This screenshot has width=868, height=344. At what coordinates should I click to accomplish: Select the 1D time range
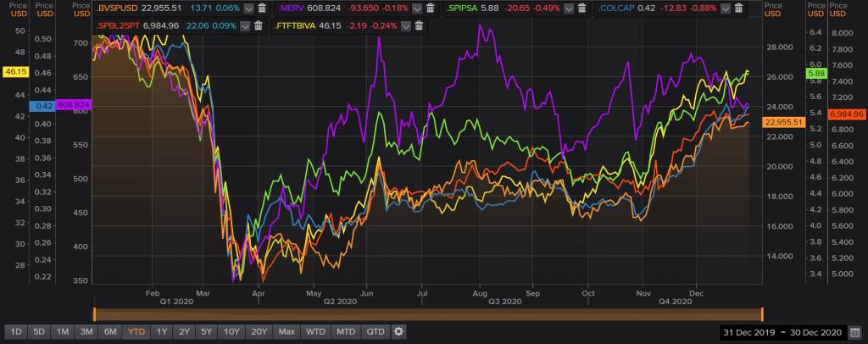click(x=15, y=331)
